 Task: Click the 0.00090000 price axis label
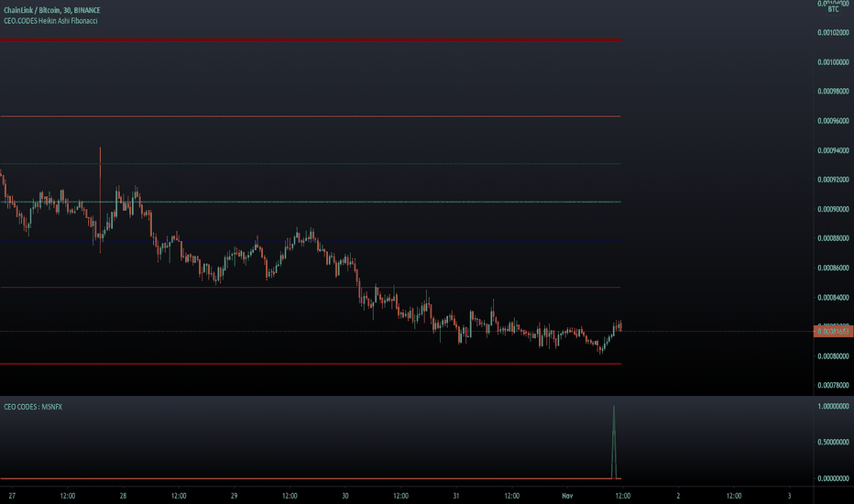coord(833,209)
